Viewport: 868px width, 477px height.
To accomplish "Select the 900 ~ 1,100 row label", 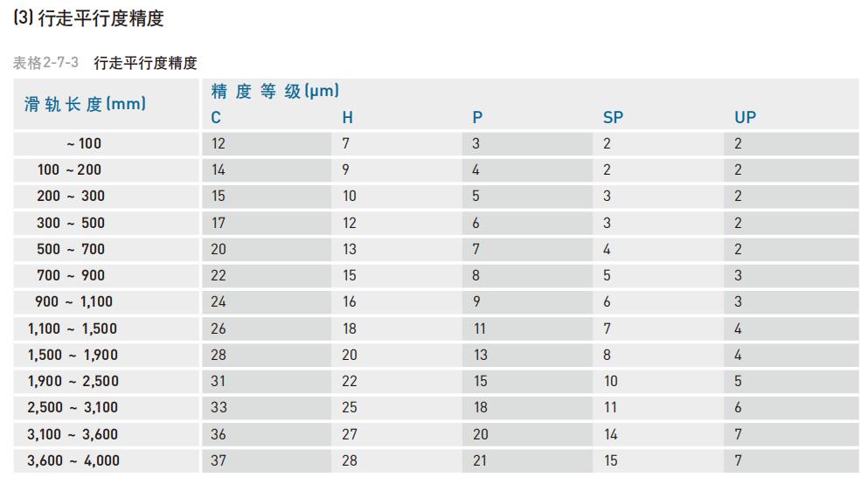I will click(x=74, y=302).
